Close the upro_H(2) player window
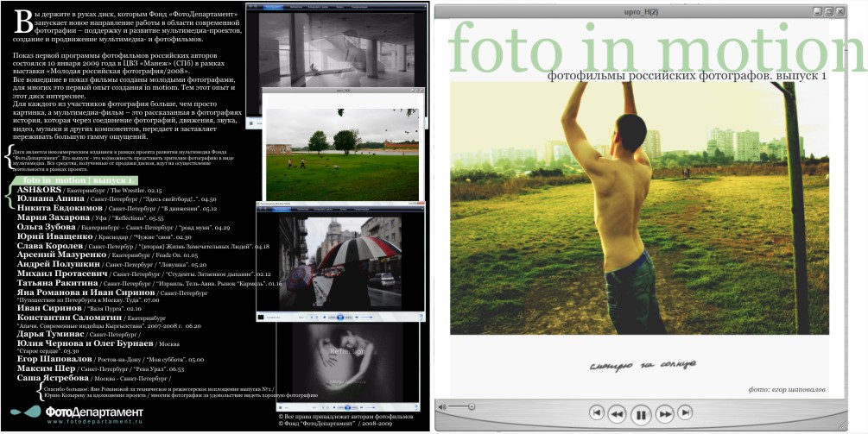Image resolution: width=868 pixels, height=434 pixels. point(840,11)
